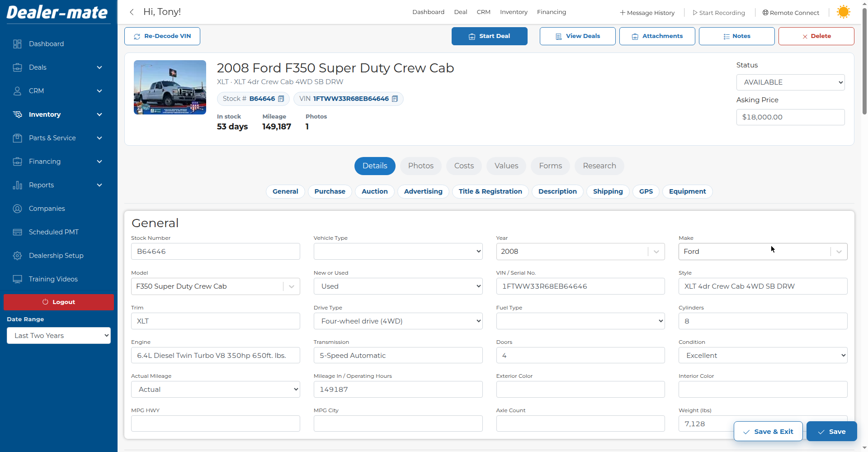Expand the Reports sidebar submenu chevron
868x452 pixels.
coord(99,185)
